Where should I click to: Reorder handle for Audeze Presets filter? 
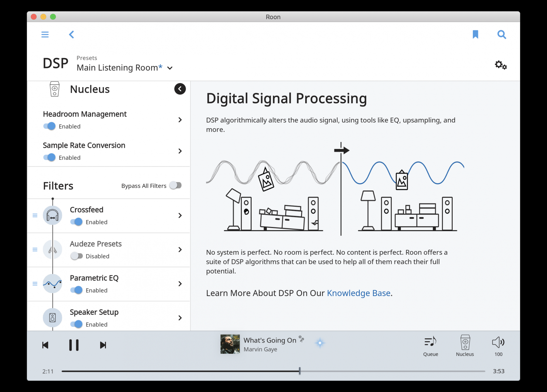(35, 250)
